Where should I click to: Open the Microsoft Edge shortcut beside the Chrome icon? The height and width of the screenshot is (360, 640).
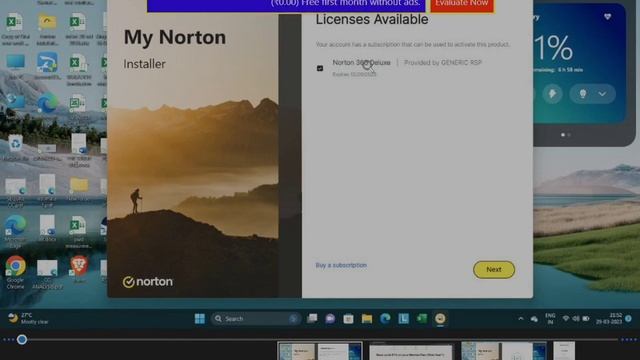(x=16, y=231)
